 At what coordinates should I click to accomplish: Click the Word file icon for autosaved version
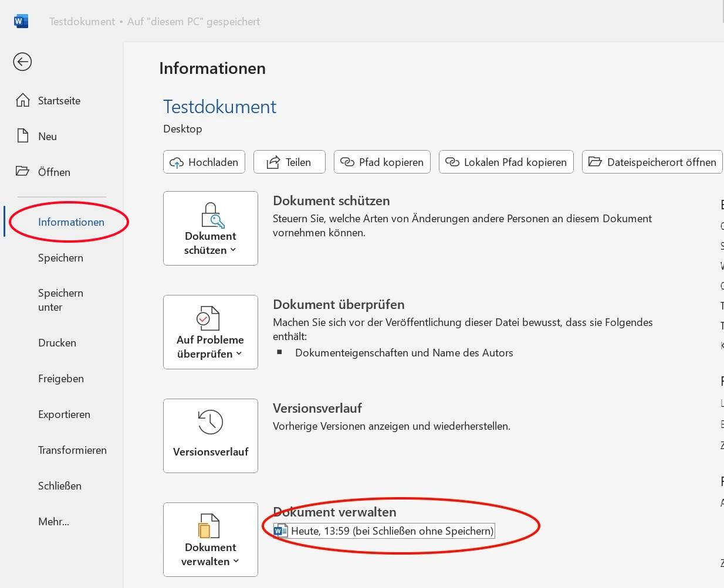tap(281, 531)
